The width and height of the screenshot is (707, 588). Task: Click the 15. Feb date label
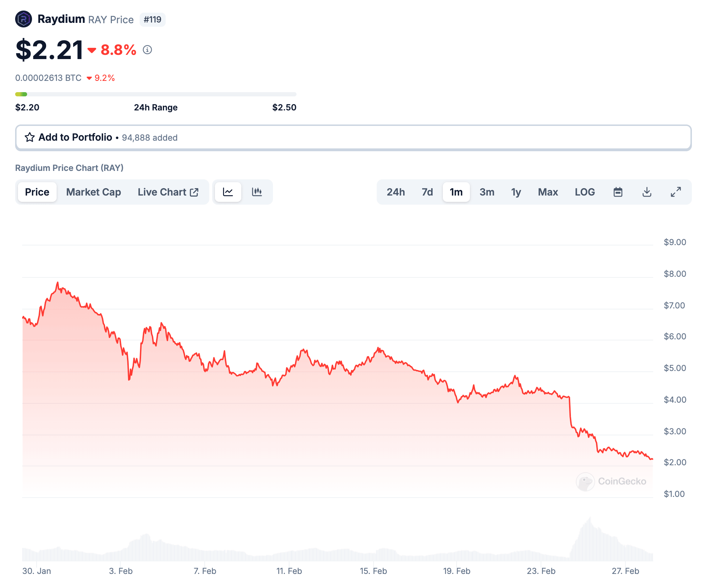[x=373, y=571]
